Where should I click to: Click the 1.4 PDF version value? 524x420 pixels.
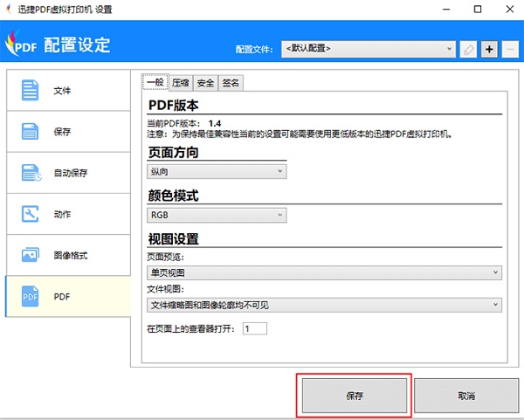[x=215, y=123]
